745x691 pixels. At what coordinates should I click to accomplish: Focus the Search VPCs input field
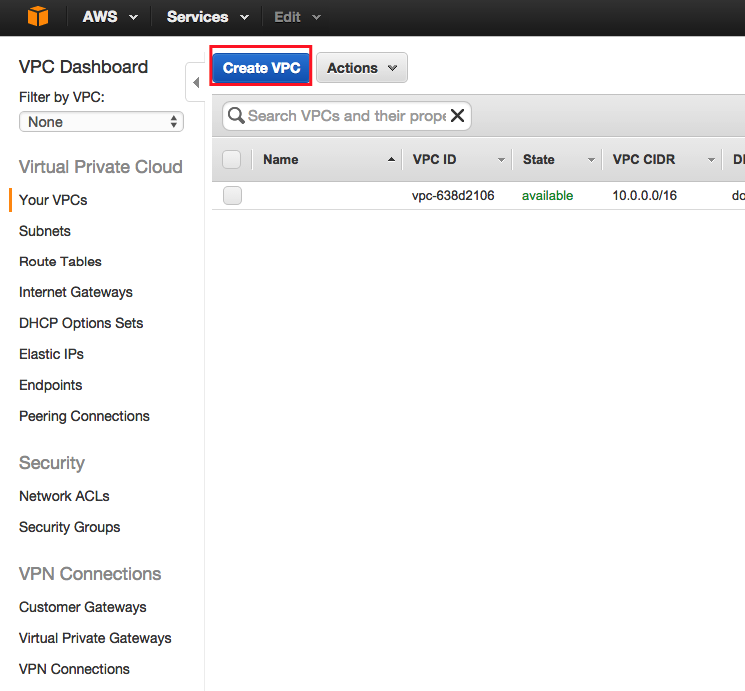point(347,115)
